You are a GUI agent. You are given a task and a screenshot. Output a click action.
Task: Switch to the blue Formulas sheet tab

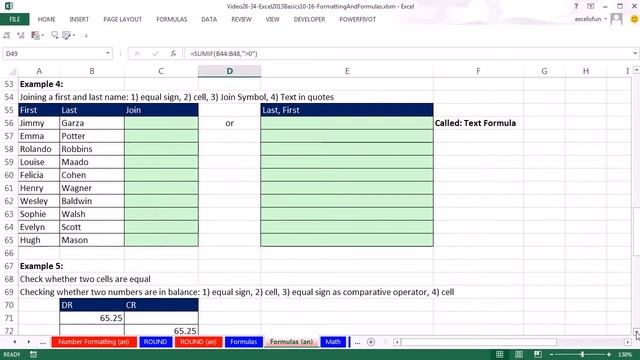pyautogui.click(x=243, y=342)
